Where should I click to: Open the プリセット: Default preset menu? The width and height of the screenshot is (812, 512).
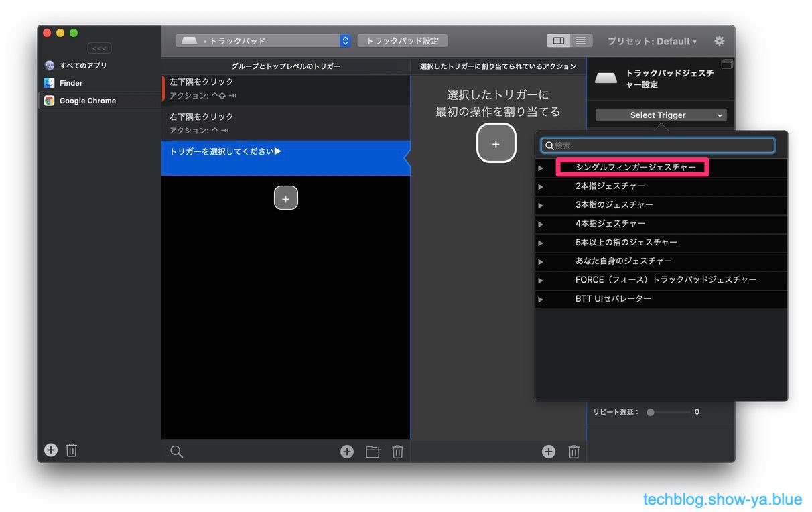click(651, 41)
